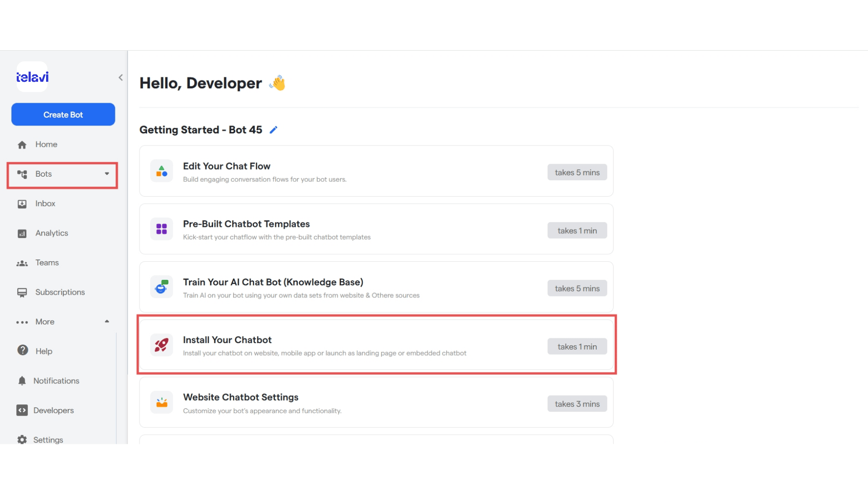This screenshot has height=502, width=868.
Task: Collapse the More section arrow
Action: coord(107,322)
